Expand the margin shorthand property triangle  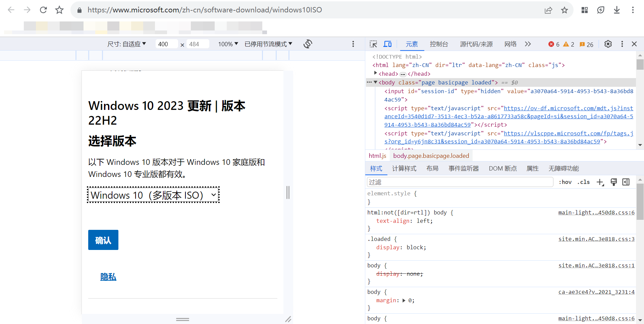[404, 301]
